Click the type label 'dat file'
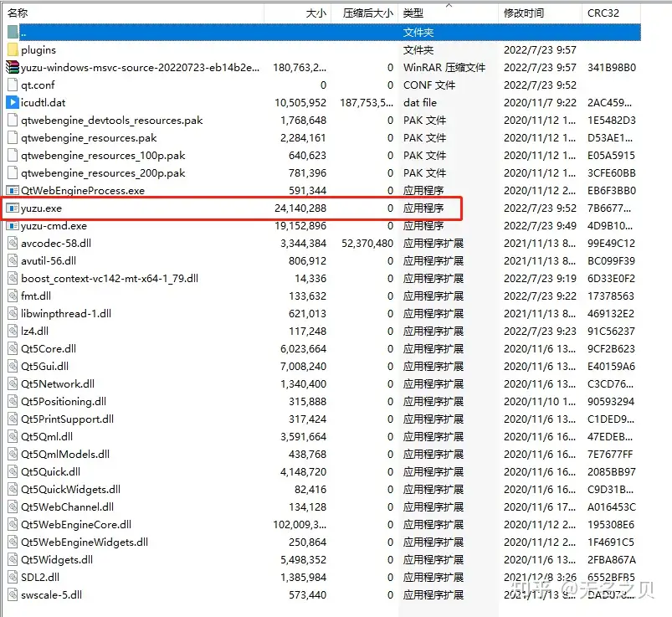Screen dimensions: 672x617 pyautogui.click(x=420, y=103)
